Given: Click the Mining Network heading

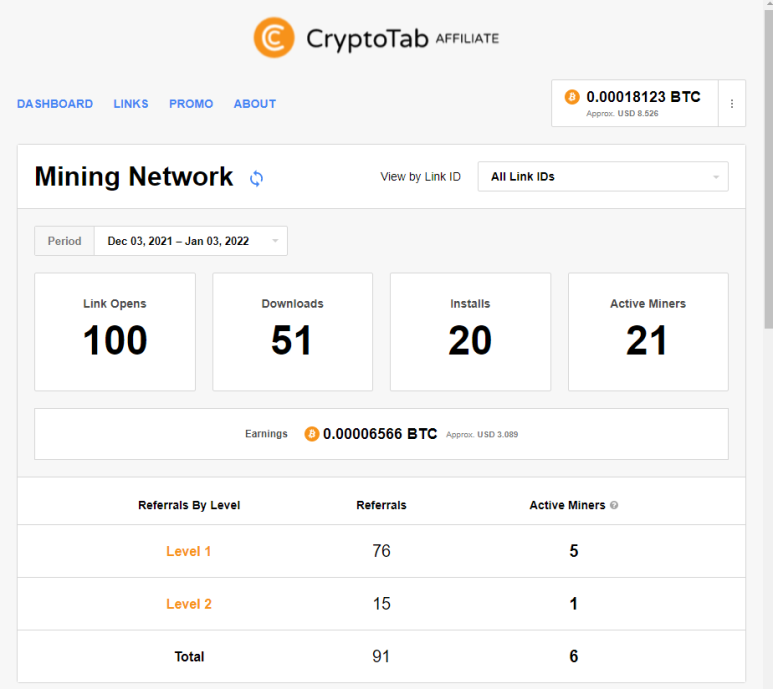Looking at the screenshot, I should coord(134,176).
